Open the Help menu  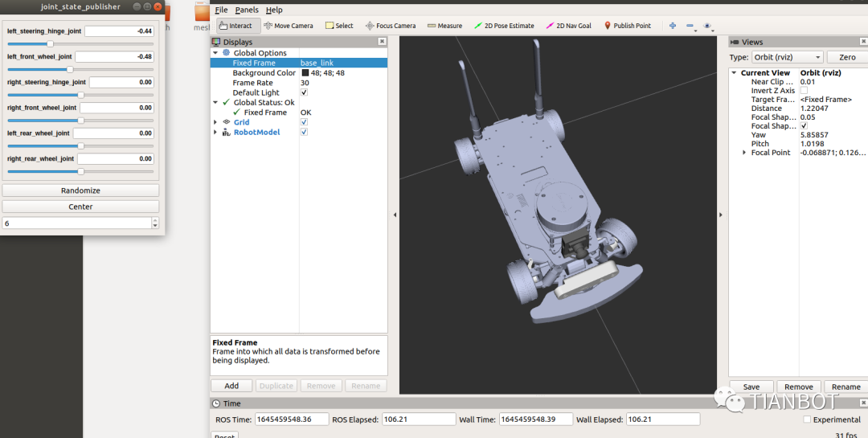pyautogui.click(x=274, y=10)
